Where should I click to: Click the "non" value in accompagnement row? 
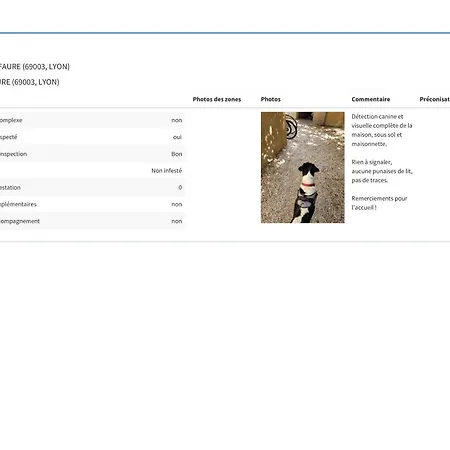pos(177,221)
